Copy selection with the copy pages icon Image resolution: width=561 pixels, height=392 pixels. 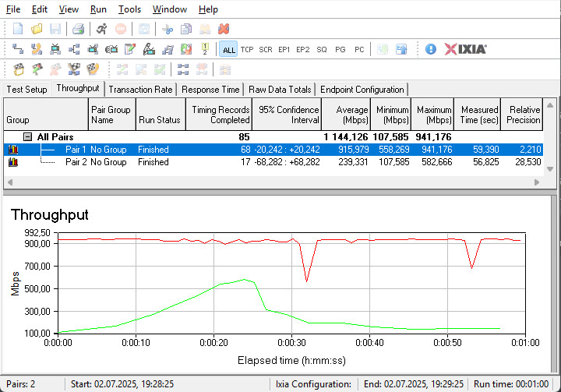pyautogui.click(x=186, y=29)
